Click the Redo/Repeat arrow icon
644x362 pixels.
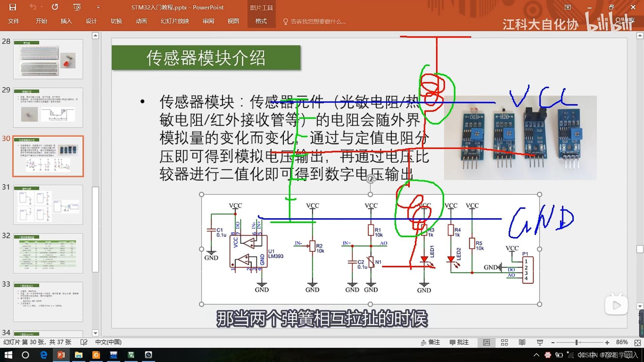point(55,7)
